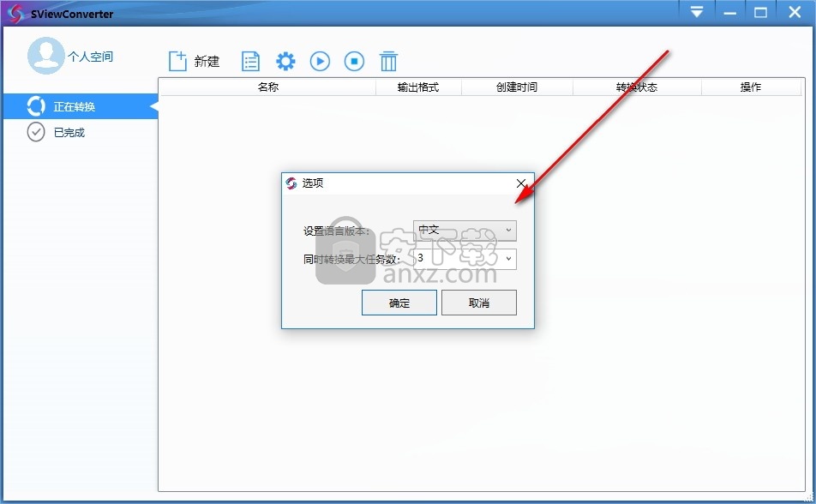Click the 转换状态 column header

pos(637,87)
